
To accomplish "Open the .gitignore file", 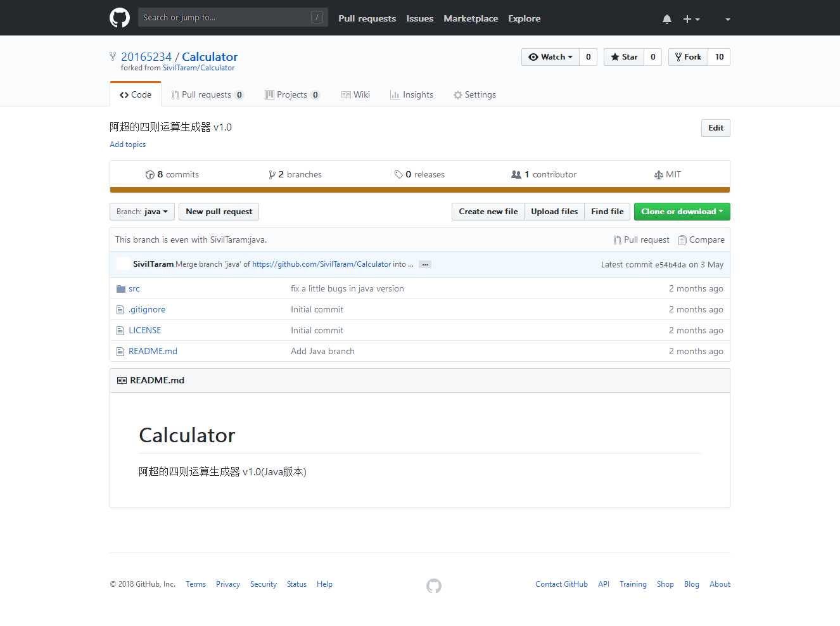I will click(x=147, y=309).
